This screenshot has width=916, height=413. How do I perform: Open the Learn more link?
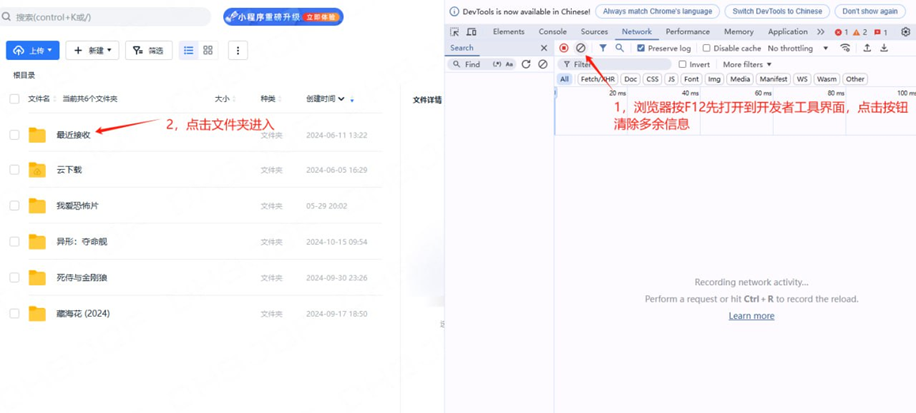(x=751, y=316)
